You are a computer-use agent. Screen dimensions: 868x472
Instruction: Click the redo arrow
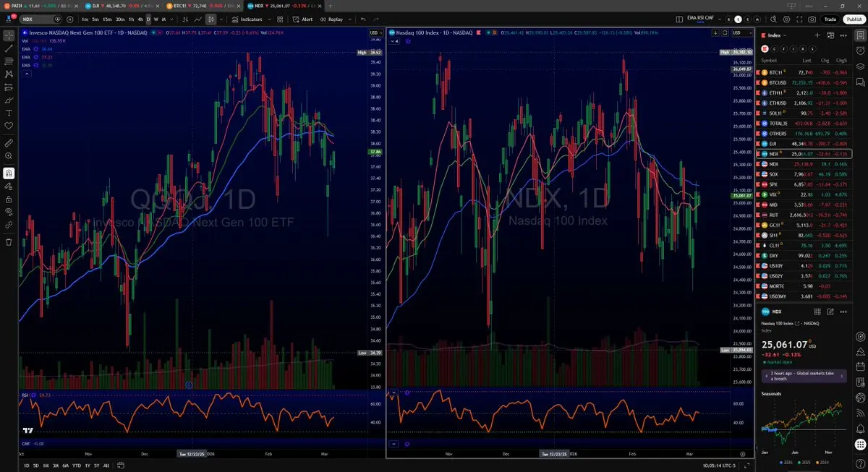(377, 19)
